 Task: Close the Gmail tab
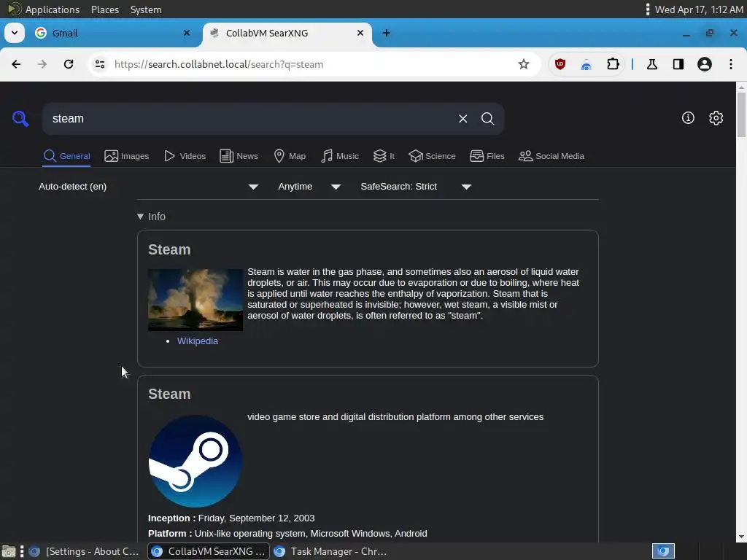coord(187,33)
